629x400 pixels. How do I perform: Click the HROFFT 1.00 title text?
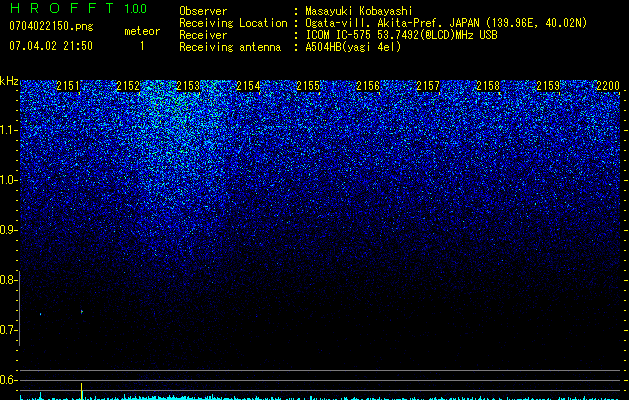click(x=78, y=8)
